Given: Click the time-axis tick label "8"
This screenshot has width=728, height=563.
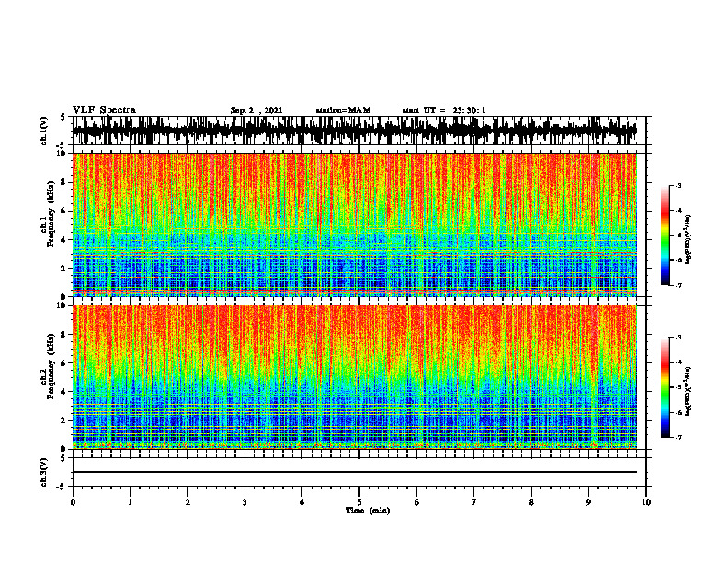Looking at the screenshot, I should (531, 502).
